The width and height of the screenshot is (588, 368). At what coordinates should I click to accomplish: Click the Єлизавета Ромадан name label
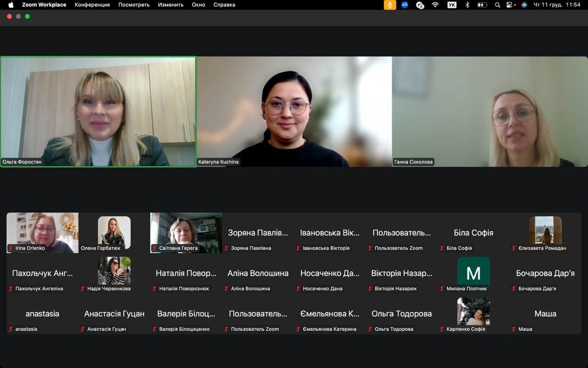[x=542, y=248]
